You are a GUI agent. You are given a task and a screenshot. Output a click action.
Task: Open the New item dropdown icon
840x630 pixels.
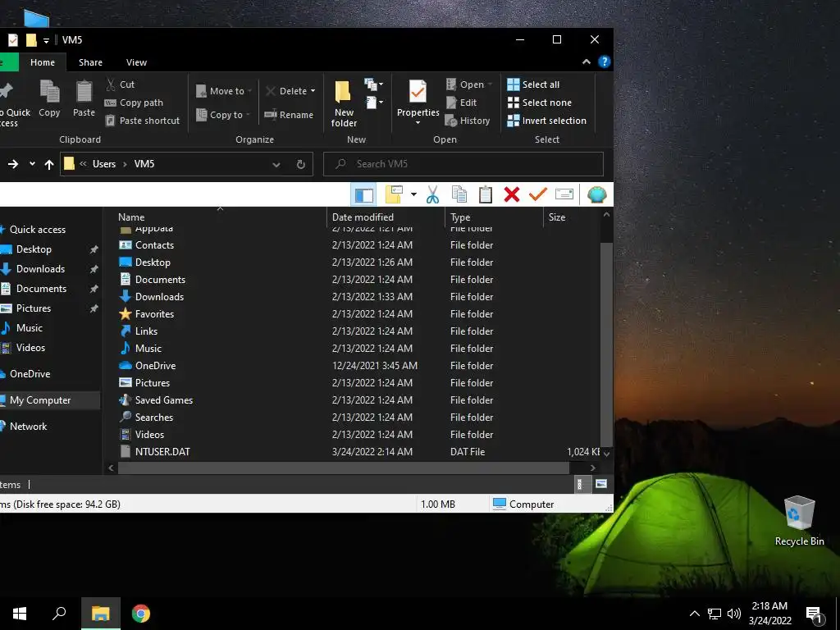point(373,84)
